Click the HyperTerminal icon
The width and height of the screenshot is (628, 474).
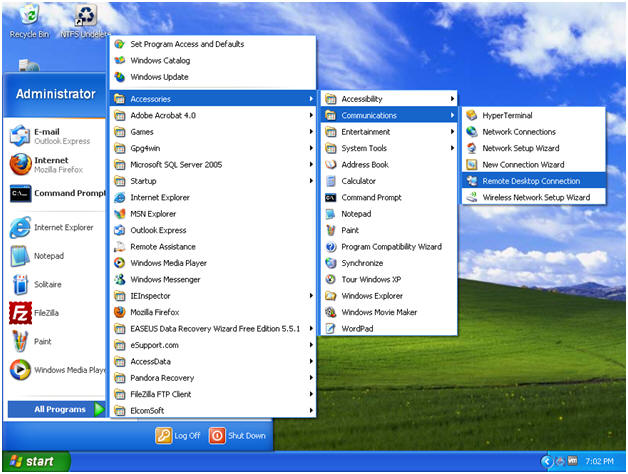click(472, 115)
